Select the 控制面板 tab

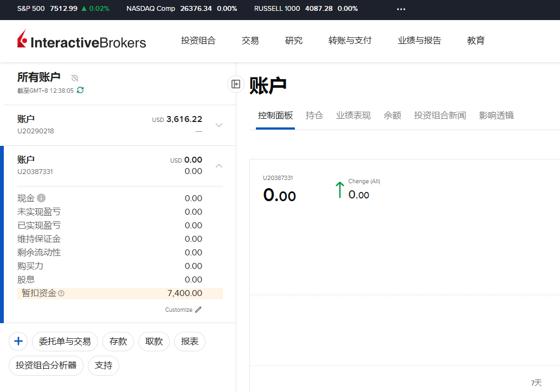[275, 115]
